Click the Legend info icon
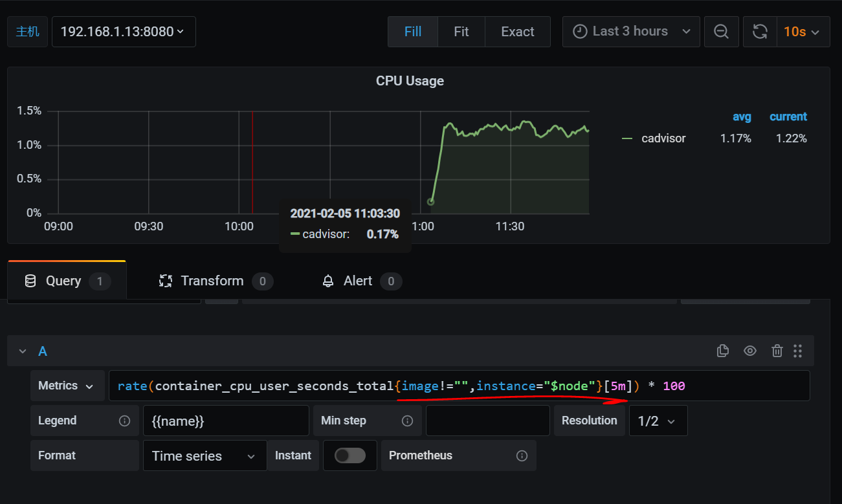 (124, 421)
